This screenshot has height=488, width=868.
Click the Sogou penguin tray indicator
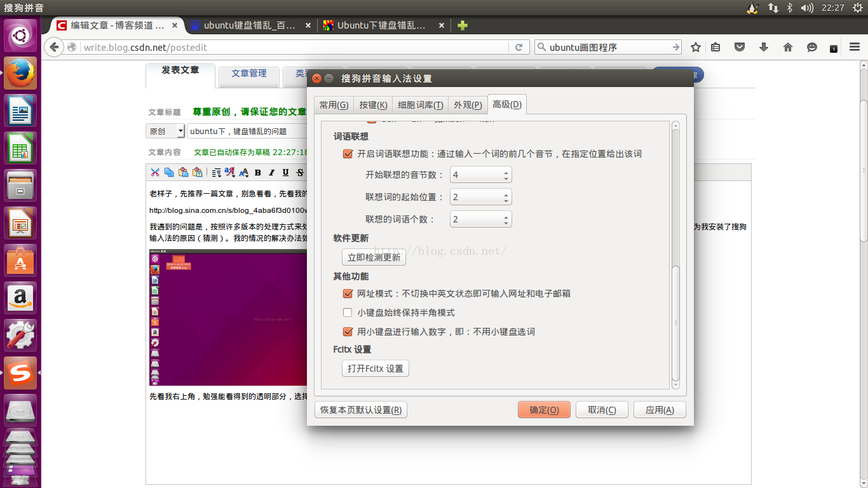pos(753,8)
